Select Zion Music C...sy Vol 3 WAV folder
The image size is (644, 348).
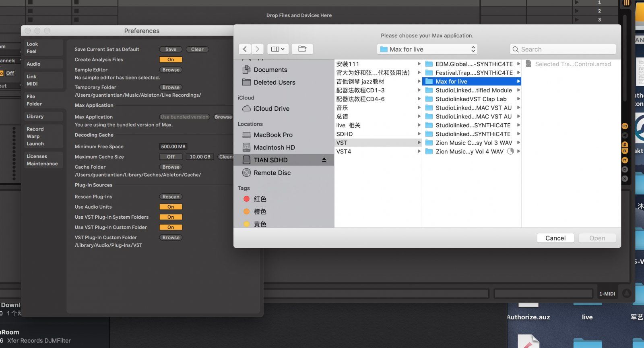pos(472,143)
